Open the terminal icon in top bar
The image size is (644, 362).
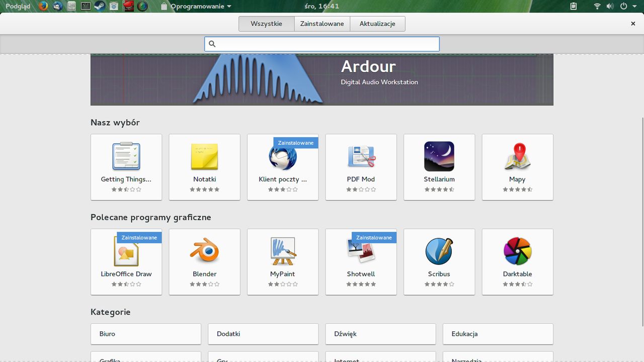(86, 6)
